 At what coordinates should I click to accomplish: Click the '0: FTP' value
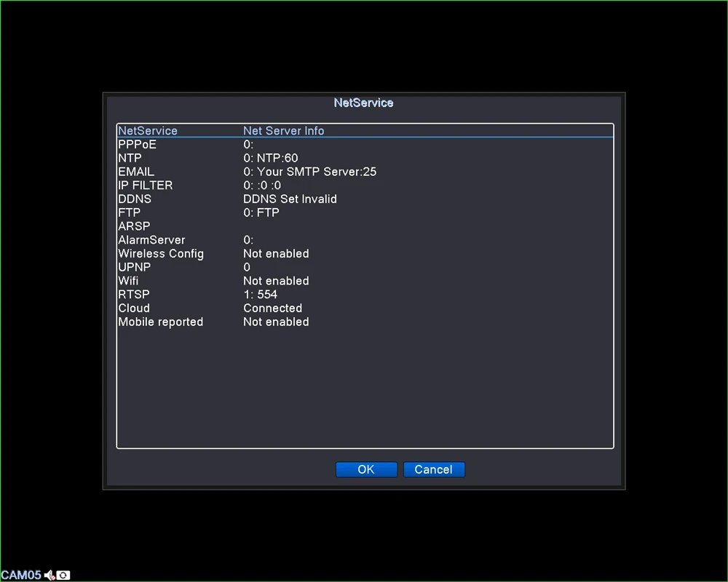[261, 212]
